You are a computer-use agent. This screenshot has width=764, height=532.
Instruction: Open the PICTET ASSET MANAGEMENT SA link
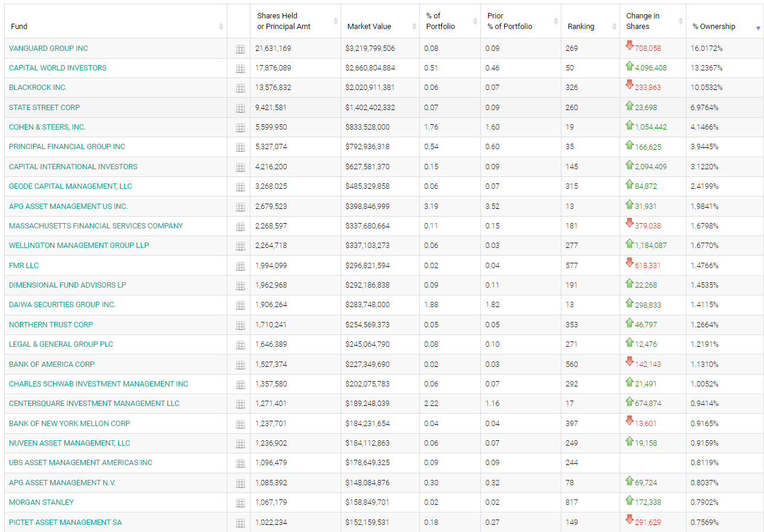65,522
